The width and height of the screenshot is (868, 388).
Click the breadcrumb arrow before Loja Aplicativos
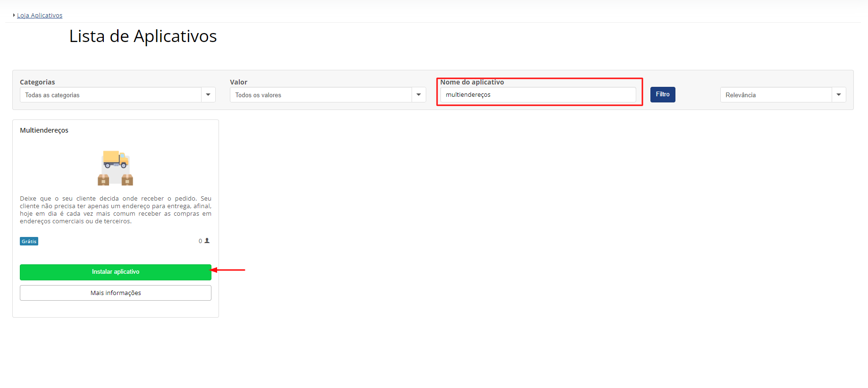[x=14, y=15]
